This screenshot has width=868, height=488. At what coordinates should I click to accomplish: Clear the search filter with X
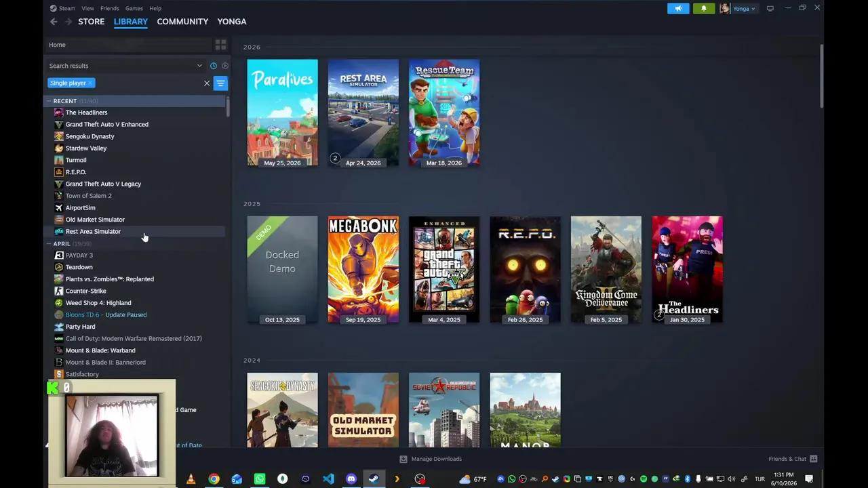(207, 83)
